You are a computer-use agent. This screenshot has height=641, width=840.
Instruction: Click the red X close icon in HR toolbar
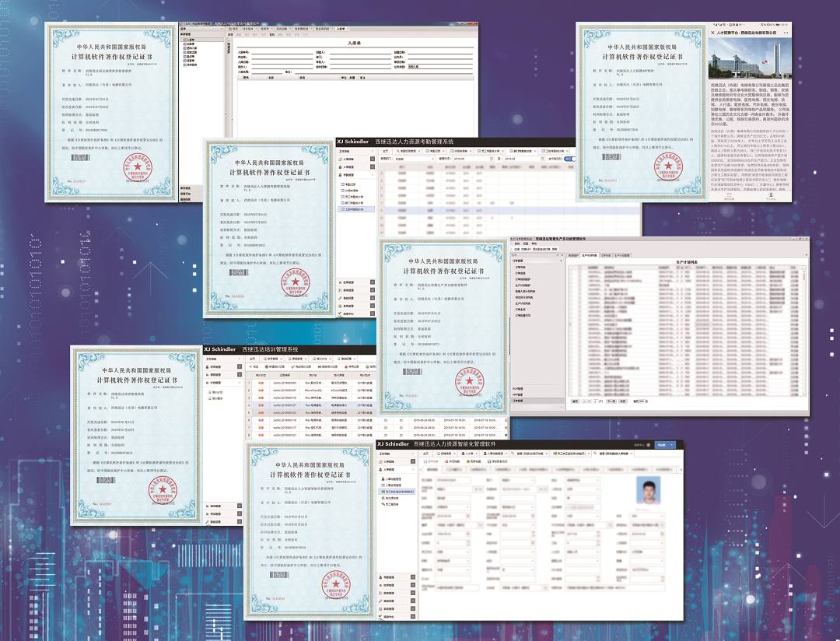(x=447, y=461)
